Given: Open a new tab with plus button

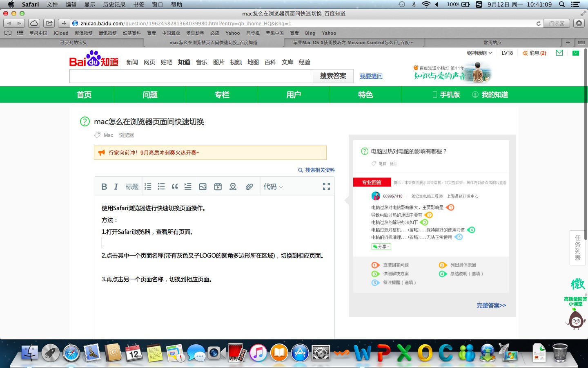Looking at the screenshot, I should click(568, 43).
